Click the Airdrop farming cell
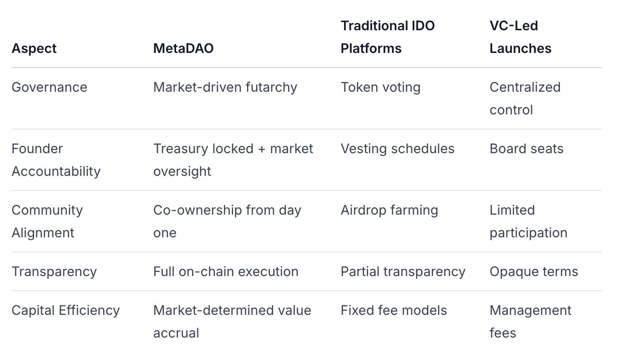 pos(389,210)
